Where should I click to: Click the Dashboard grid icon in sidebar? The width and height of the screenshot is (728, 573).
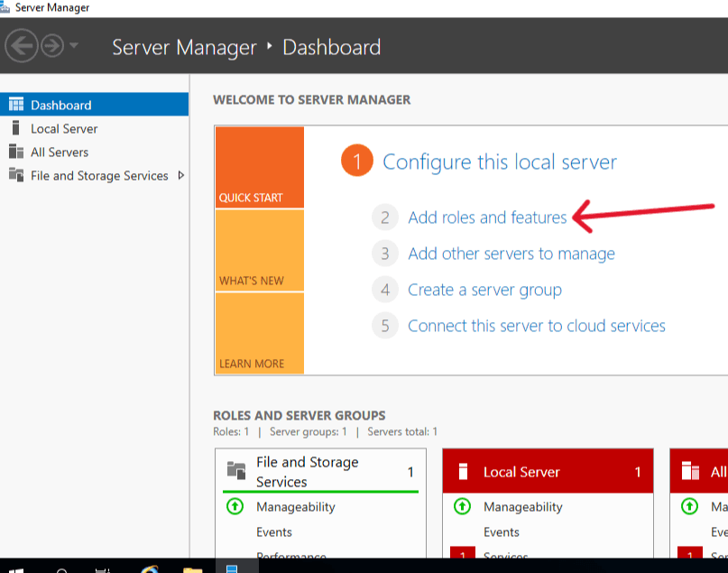click(x=16, y=104)
